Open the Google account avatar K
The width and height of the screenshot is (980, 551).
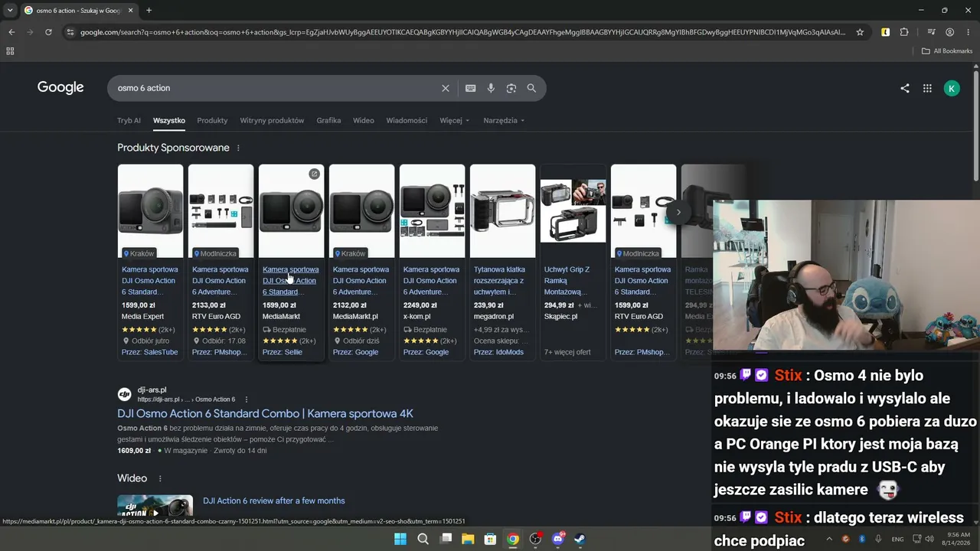(x=952, y=88)
